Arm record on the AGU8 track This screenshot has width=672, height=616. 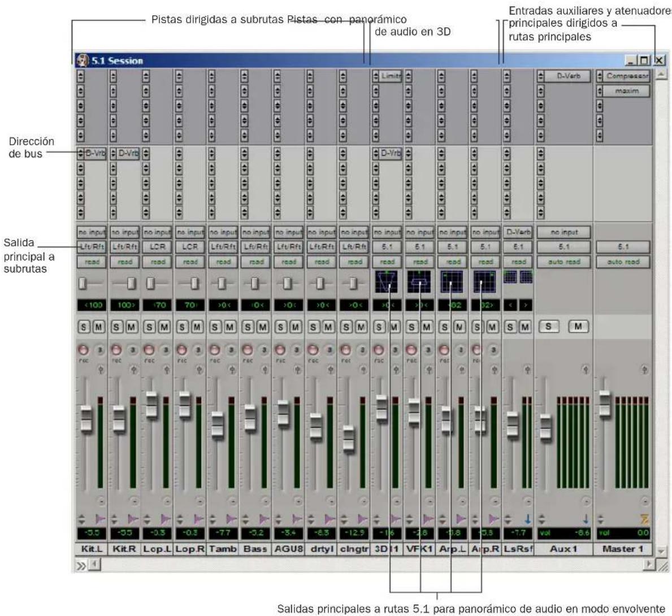point(280,350)
